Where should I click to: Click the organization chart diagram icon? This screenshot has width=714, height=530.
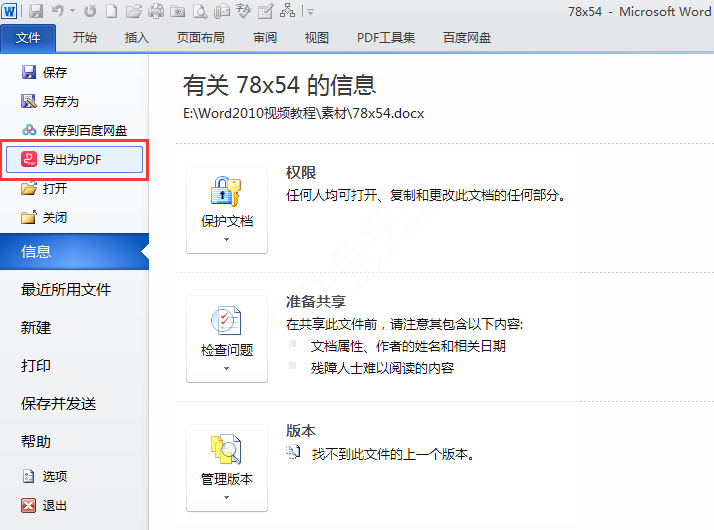pos(287,11)
